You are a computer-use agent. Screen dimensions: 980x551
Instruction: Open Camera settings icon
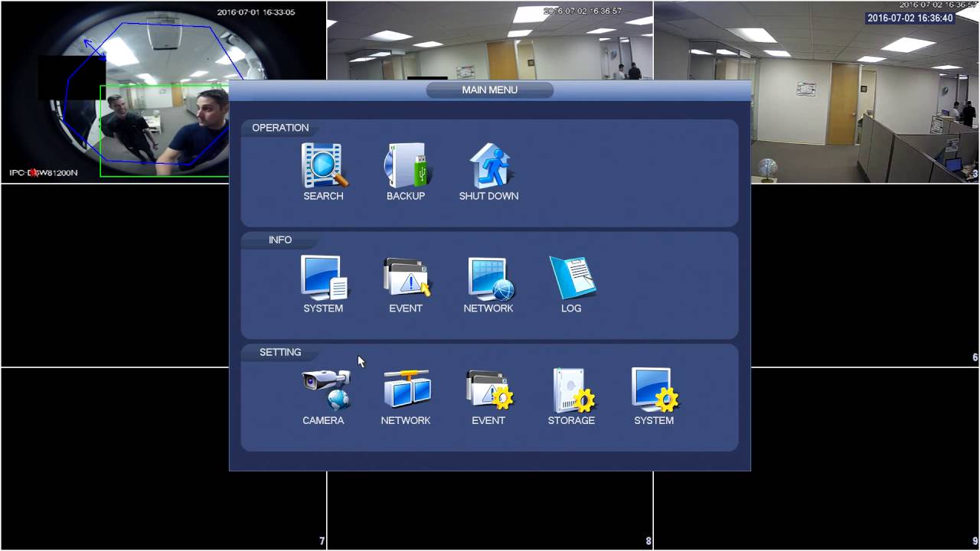pos(325,390)
